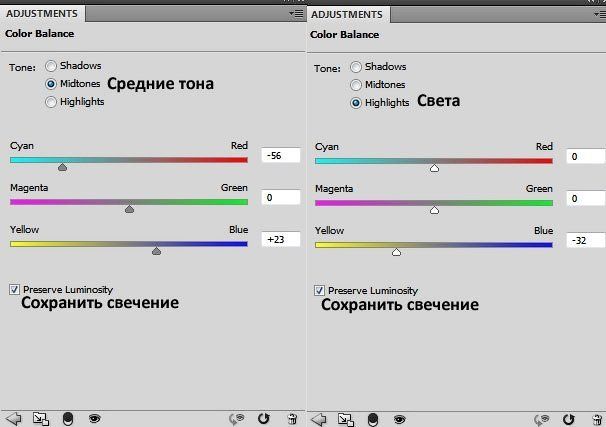Click the left ADJUSTMENTS tab
Image resolution: width=606 pixels, height=427 pixels.
[x=42, y=14]
